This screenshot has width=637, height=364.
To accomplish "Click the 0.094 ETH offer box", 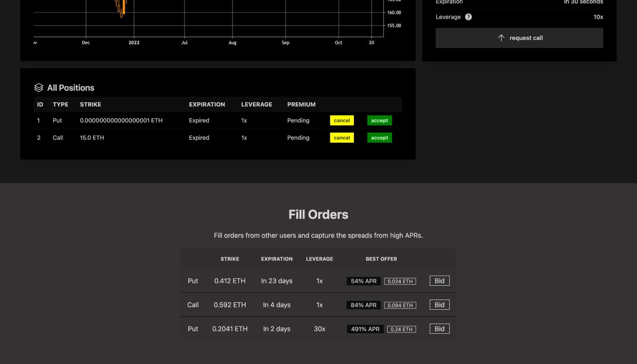I will [400, 305].
